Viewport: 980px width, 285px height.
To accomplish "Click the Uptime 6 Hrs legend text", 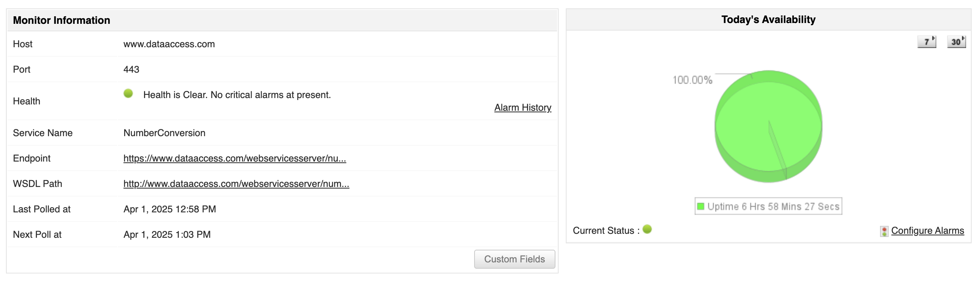I will pos(773,206).
